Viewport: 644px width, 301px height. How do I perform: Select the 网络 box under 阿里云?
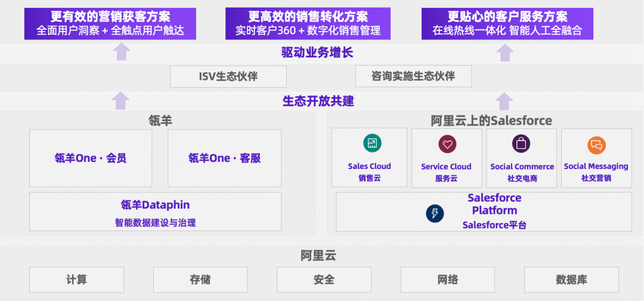point(448,279)
